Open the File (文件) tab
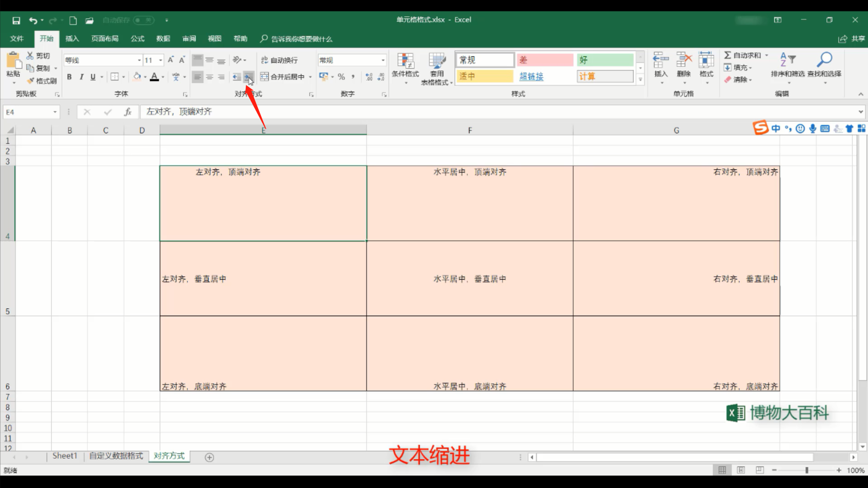 [x=17, y=39]
